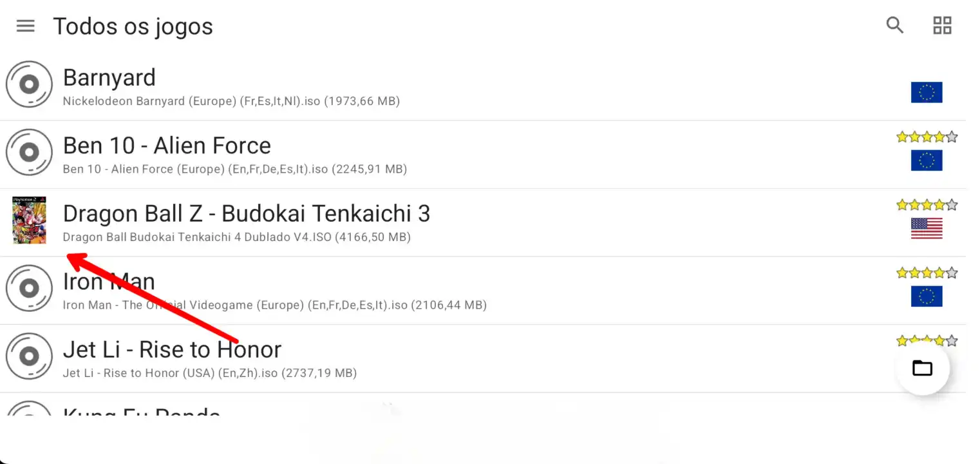Click the Dragon Ball Z star rating
The height and width of the screenshot is (464, 980).
927,205
